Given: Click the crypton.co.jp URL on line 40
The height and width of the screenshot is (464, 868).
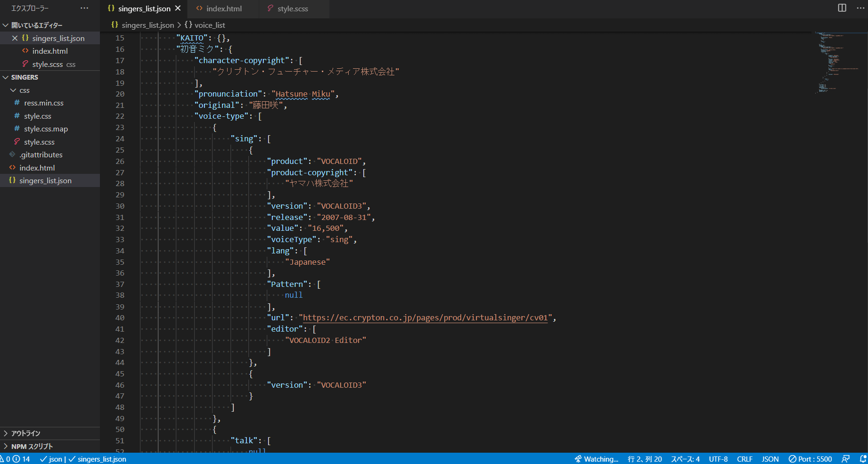Looking at the screenshot, I should tap(425, 318).
